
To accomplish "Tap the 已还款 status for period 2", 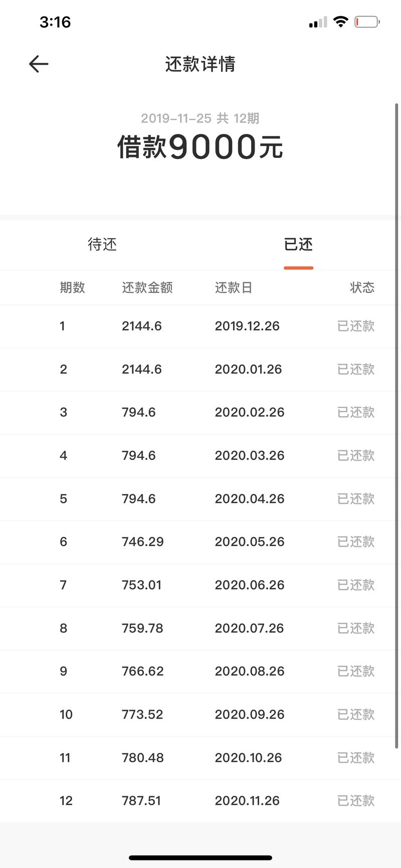I will (356, 369).
